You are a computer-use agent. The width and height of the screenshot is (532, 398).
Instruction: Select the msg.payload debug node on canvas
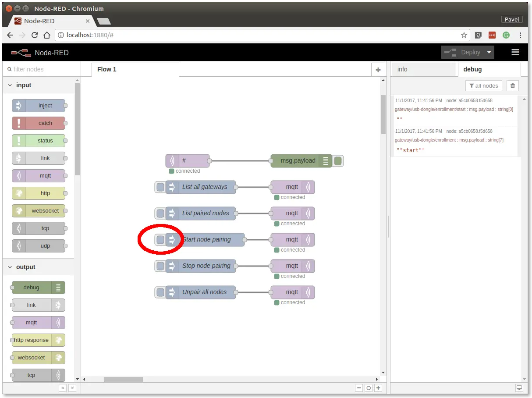click(301, 161)
